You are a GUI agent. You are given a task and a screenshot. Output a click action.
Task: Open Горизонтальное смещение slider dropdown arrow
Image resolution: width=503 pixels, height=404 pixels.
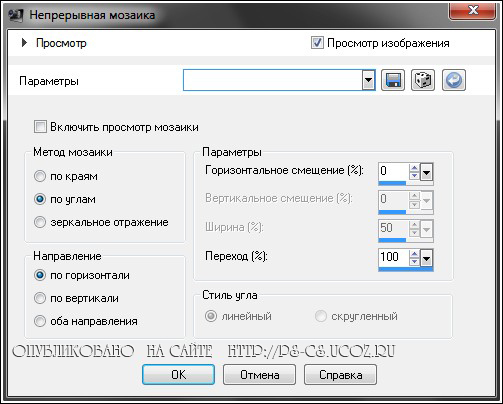[426, 172]
